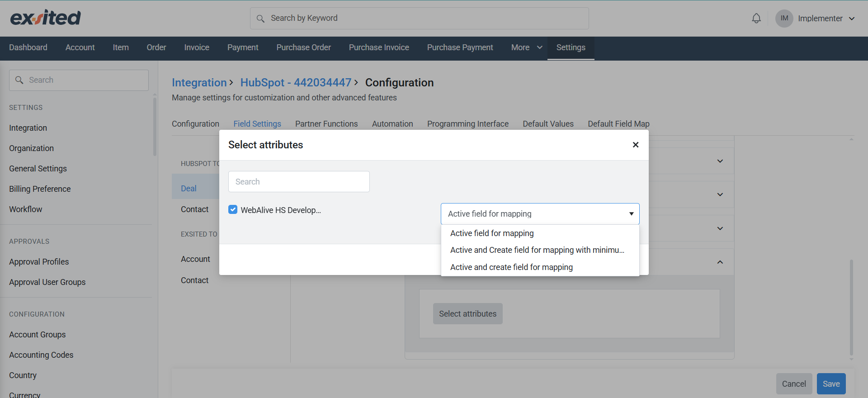Focus the sidebar Search field
The height and width of the screenshot is (398, 868).
[79, 80]
